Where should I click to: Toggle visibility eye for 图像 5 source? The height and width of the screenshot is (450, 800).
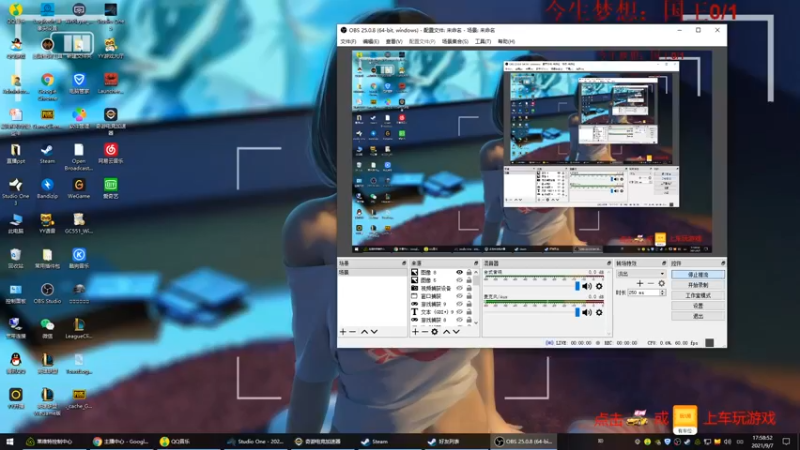pos(460,280)
